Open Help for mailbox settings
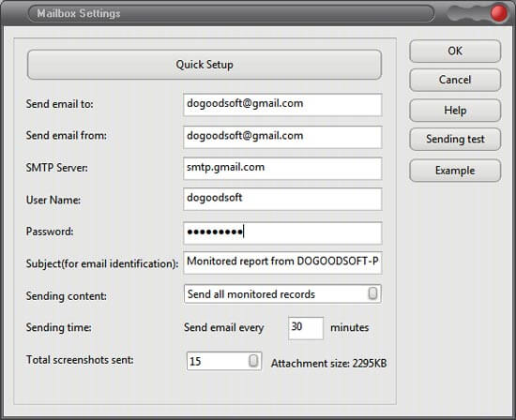 click(455, 111)
